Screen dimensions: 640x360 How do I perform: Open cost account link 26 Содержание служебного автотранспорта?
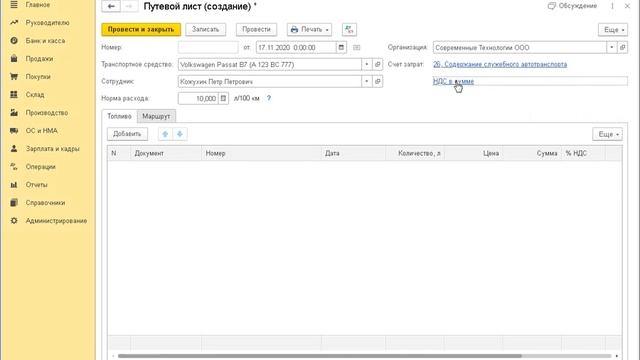(x=500, y=64)
